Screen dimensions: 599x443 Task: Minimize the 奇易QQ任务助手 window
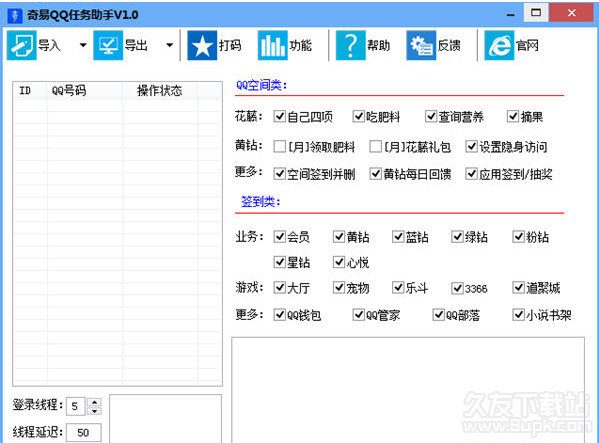click(x=511, y=14)
